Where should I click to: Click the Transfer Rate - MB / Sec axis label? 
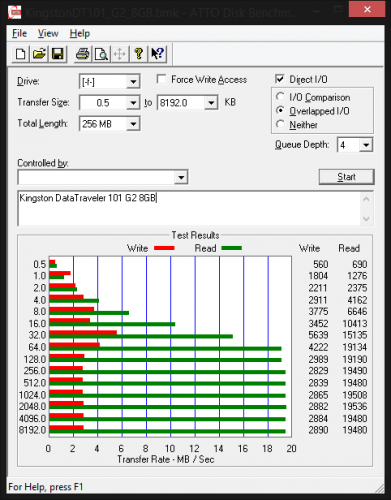tap(166, 459)
